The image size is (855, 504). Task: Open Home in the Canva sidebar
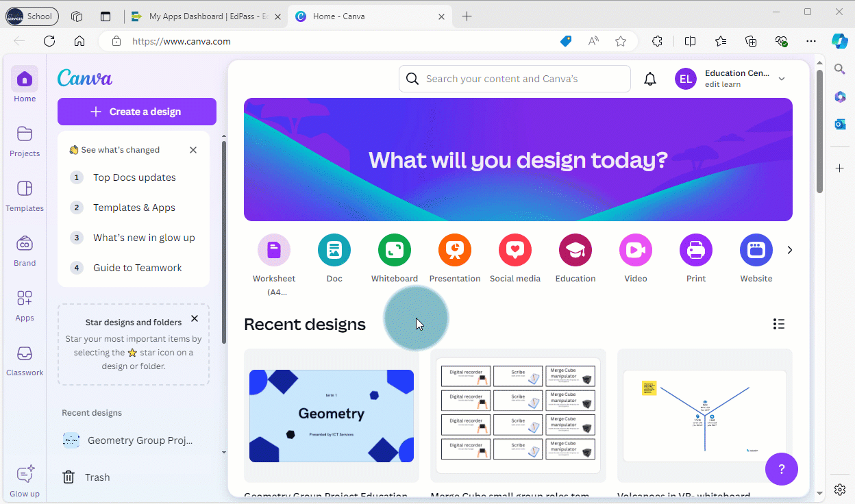point(25,79)
